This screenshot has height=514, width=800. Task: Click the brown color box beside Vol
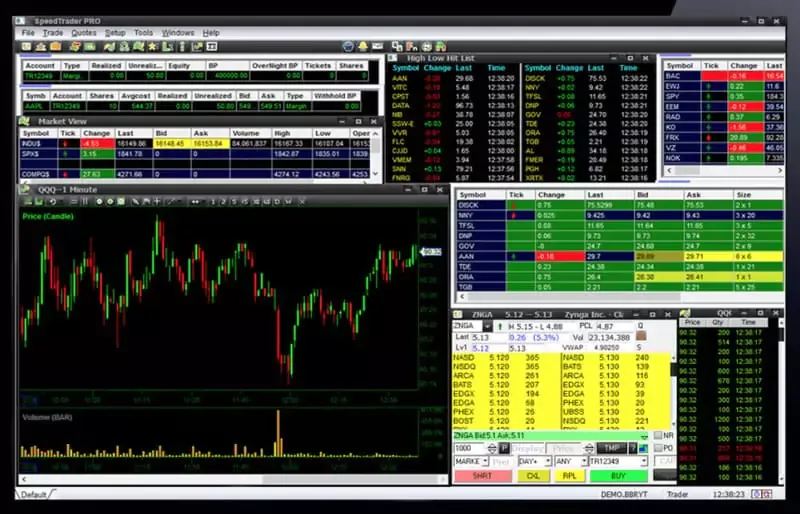point(641,336)
